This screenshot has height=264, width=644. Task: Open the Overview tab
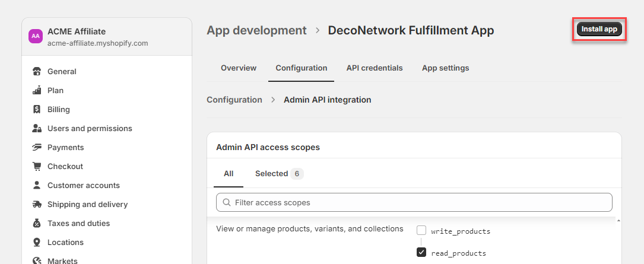point(239,68)
